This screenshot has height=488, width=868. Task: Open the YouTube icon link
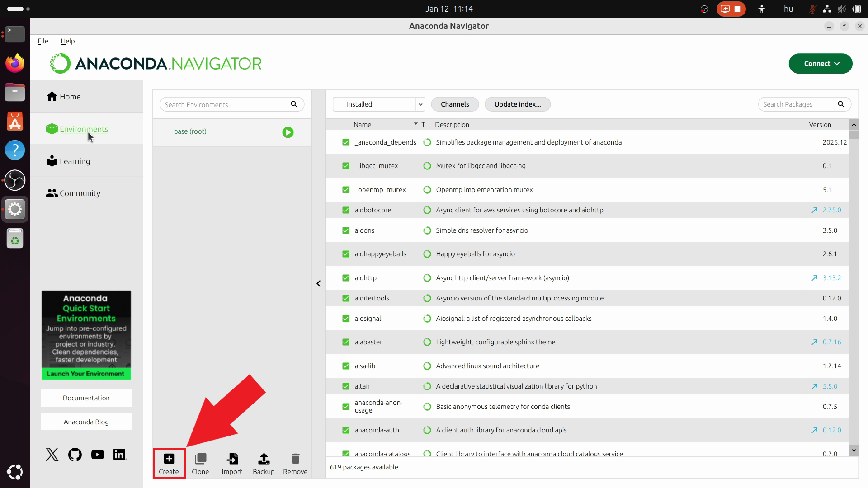coord(97,455)
